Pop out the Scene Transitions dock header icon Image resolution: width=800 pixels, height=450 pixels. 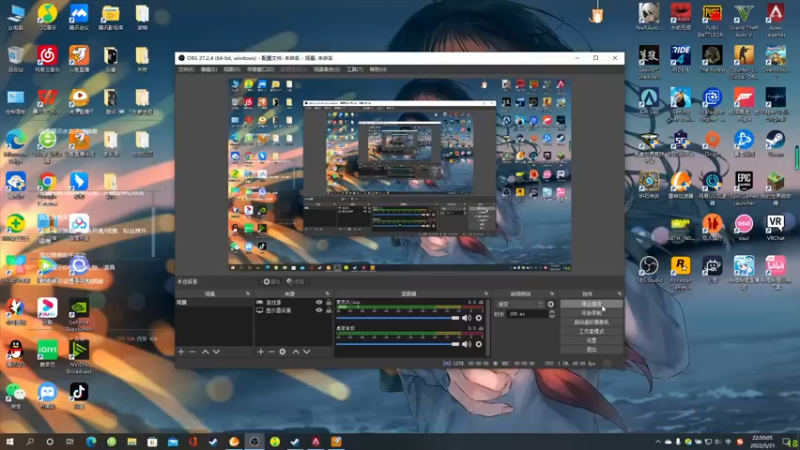(x=552, y=294)
